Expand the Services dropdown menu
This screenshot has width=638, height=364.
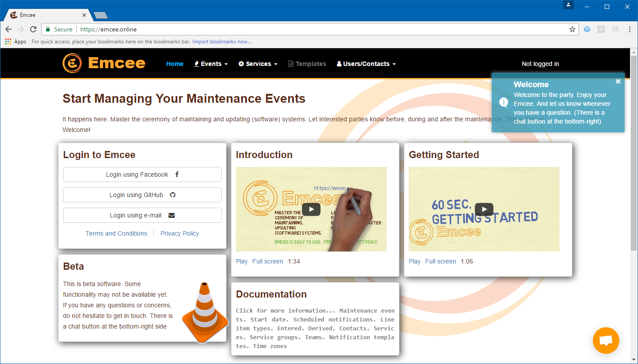click(258, 64)
